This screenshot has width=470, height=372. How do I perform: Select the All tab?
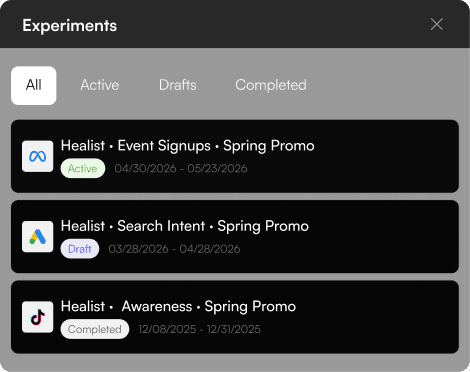[34, 85]
